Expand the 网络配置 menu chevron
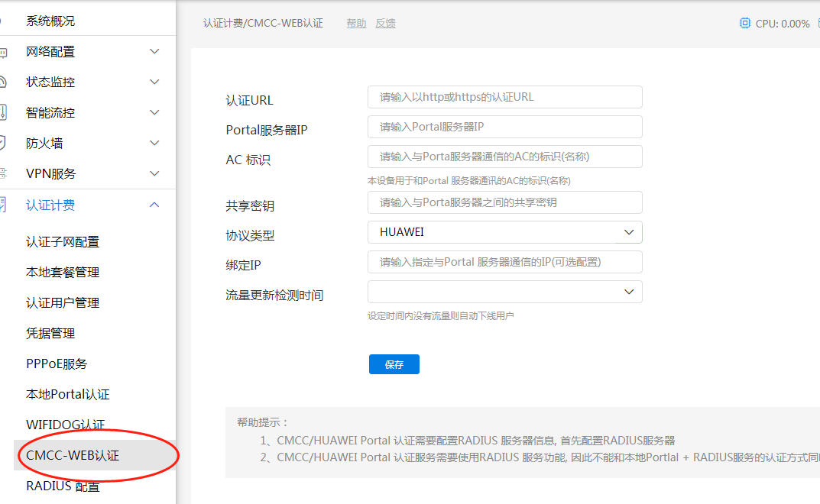The width and height of the screenshot is (820, 504). [x=154, y=52]
